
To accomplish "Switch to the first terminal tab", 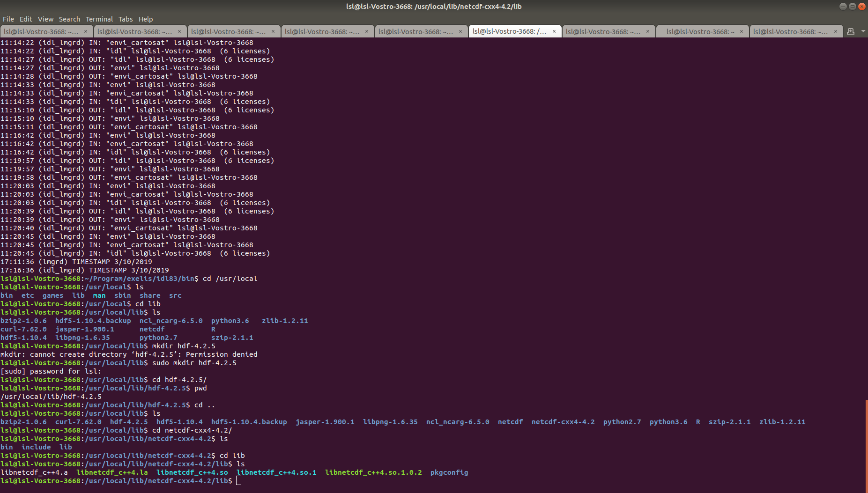I will pos(41,31).
